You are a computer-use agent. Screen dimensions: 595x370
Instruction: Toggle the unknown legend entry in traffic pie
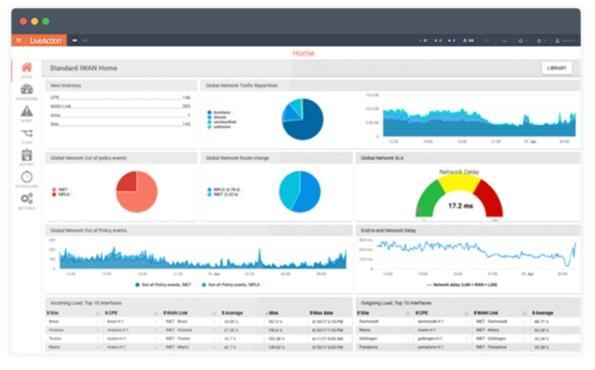pos(219,127)
